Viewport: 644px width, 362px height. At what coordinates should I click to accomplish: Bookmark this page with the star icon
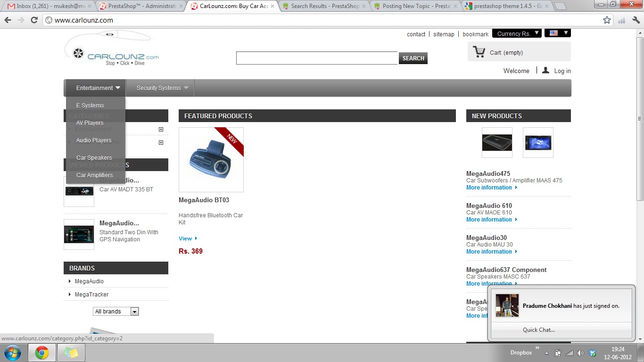[607, 20]
